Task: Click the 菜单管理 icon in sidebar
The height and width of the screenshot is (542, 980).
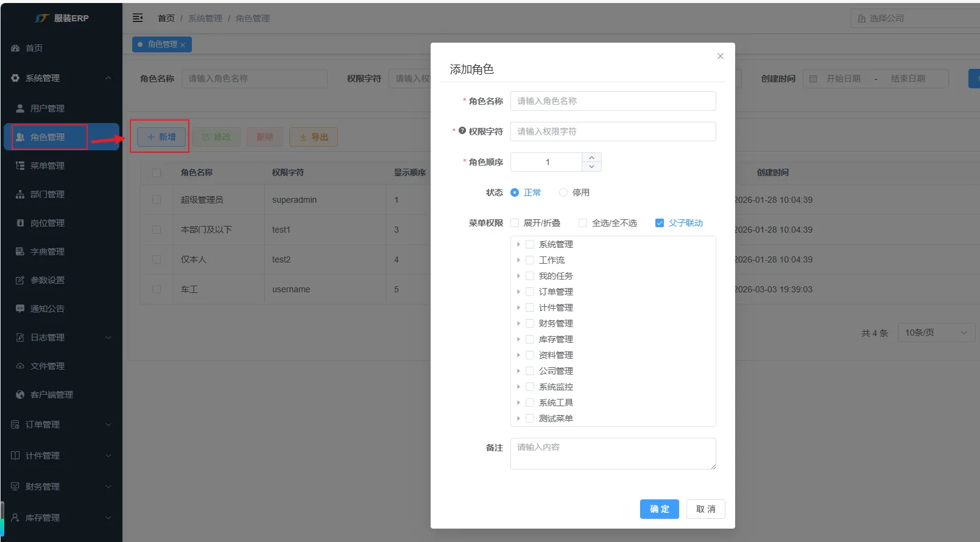Action: [20, 166]
